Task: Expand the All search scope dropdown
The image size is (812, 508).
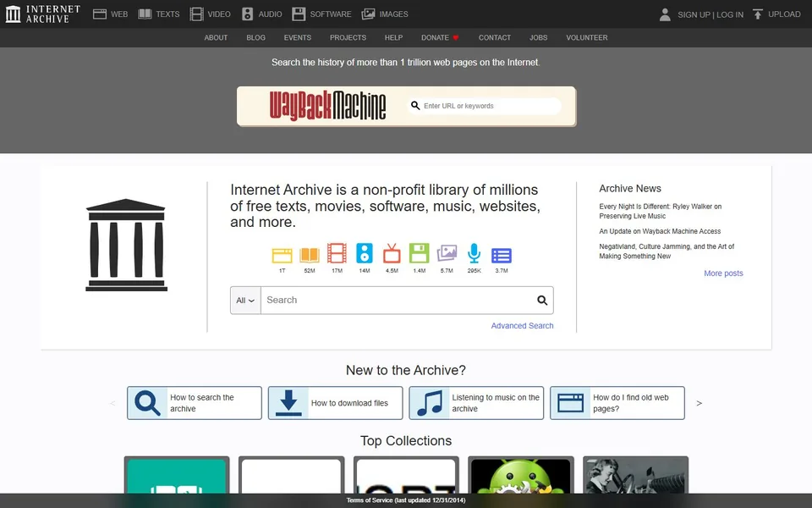Action: (245, 300)
